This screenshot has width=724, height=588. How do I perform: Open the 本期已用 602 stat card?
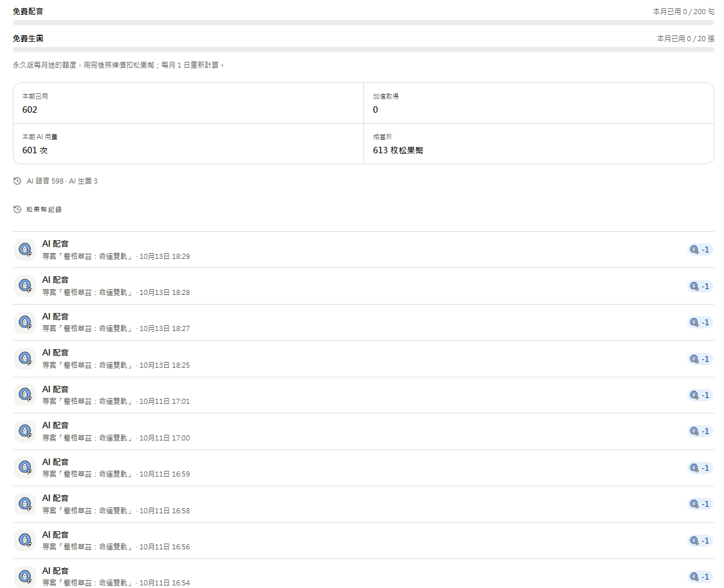click(x=188, y=103)
